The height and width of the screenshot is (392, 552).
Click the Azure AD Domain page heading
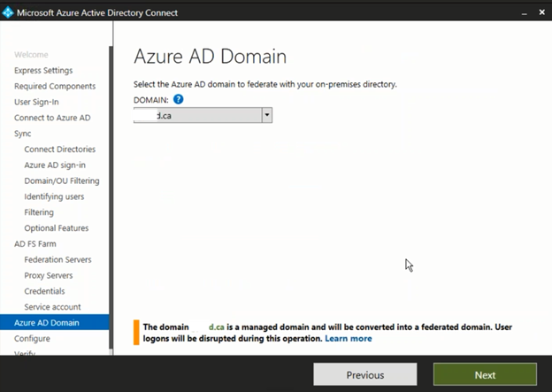pos(211,57)
